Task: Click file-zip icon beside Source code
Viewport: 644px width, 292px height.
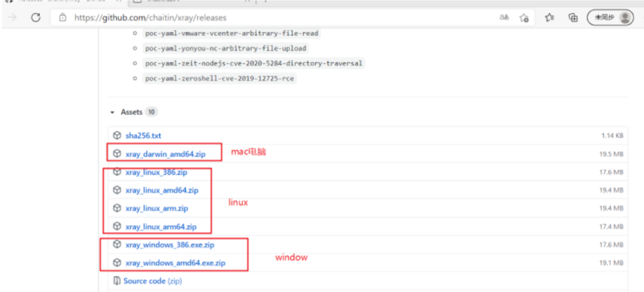Action: pos(117,281)
